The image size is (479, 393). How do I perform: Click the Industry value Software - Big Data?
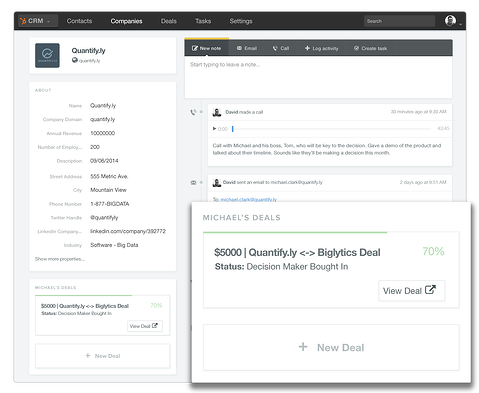(114, 245)
